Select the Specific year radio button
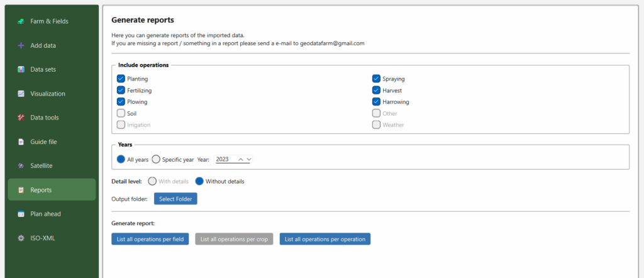 click(156, 159)
